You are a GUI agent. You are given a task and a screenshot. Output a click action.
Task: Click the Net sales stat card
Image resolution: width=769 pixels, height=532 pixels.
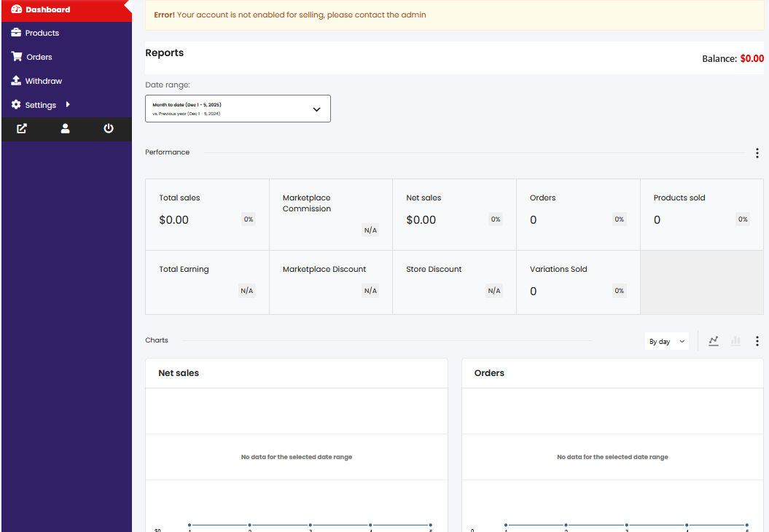pyautogui.click(x=453, y=214)
